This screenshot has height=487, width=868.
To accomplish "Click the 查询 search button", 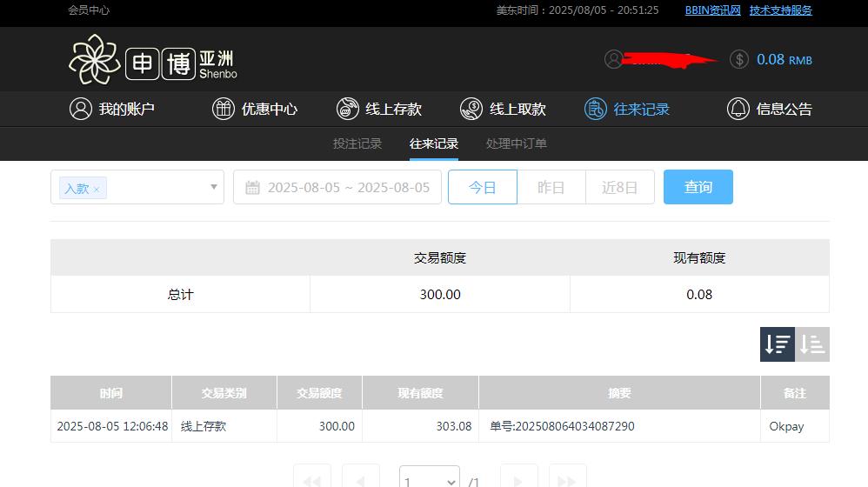I will [698, 187].
